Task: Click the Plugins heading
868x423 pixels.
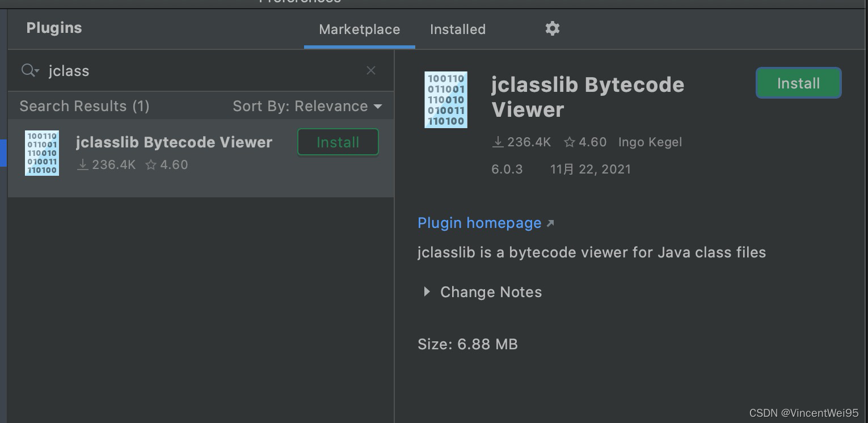Action: pyautogui.click(x=54, y=28)
